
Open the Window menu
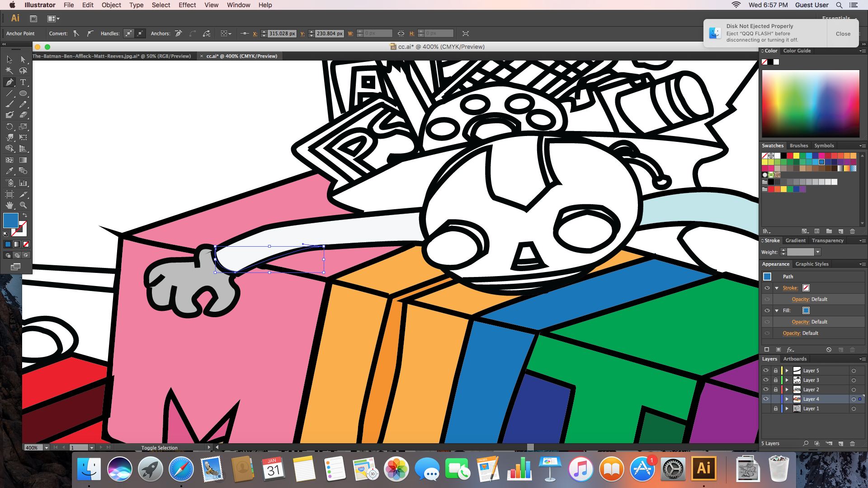click(238, 5)
